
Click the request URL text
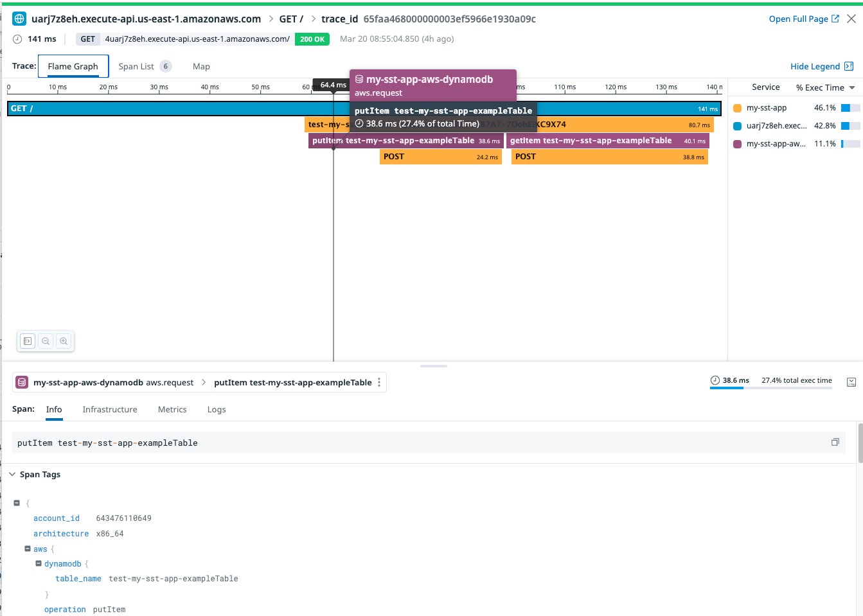197,39
